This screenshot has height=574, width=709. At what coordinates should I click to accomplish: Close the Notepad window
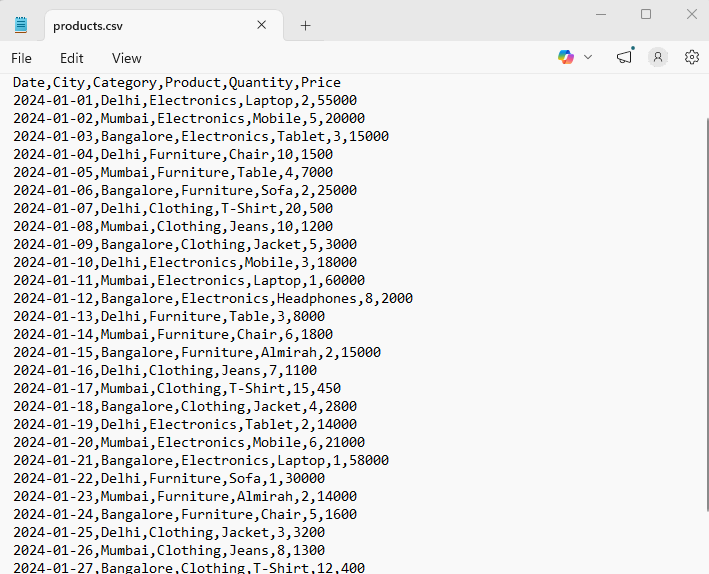[x=691, y=14]
